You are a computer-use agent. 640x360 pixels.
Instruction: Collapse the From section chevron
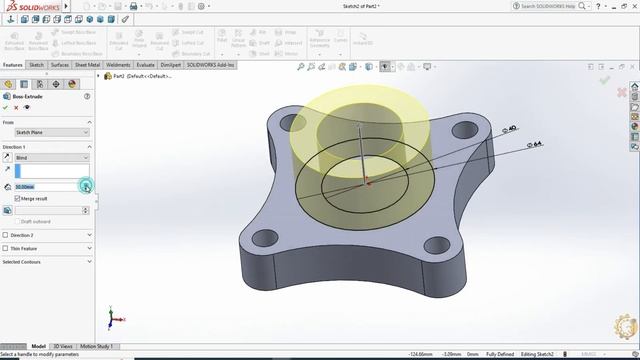tap(89, 122)
